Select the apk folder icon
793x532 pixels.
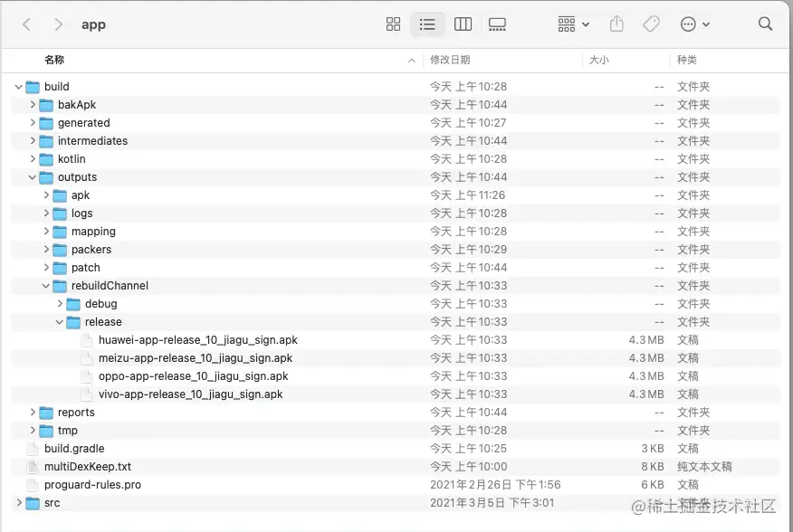click(60, 195)
